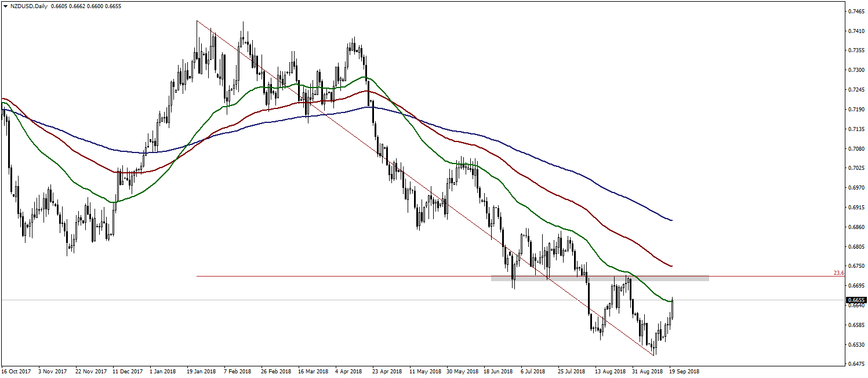Click the 0.7355 price axis label
The image size is (868, 378).
tap(856, 50)
